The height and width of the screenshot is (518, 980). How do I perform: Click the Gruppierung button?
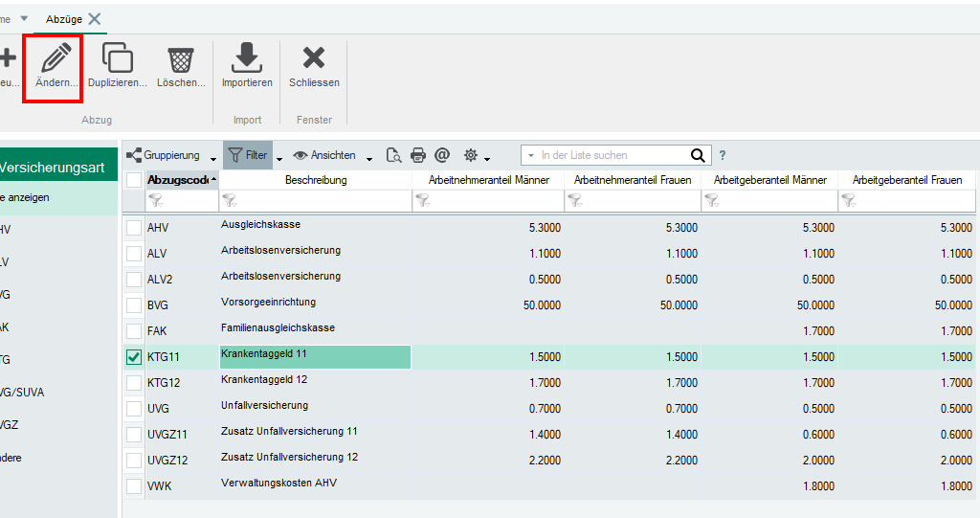[164, 155]
